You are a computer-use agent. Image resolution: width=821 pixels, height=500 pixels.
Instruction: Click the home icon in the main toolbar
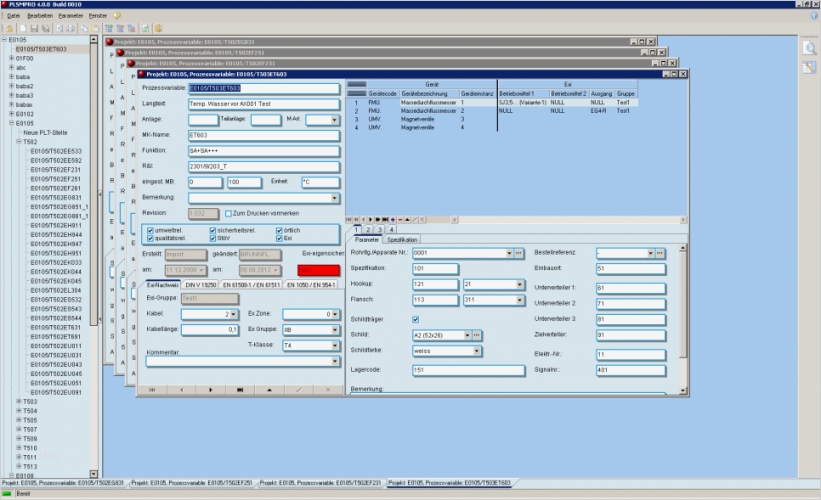(8, 28)
